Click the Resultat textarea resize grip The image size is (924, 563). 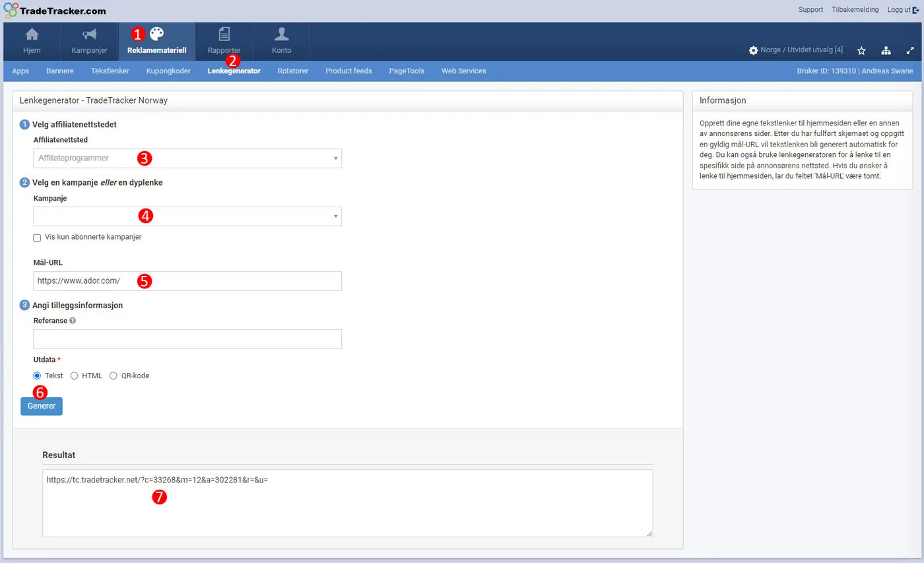click(649, 533)
